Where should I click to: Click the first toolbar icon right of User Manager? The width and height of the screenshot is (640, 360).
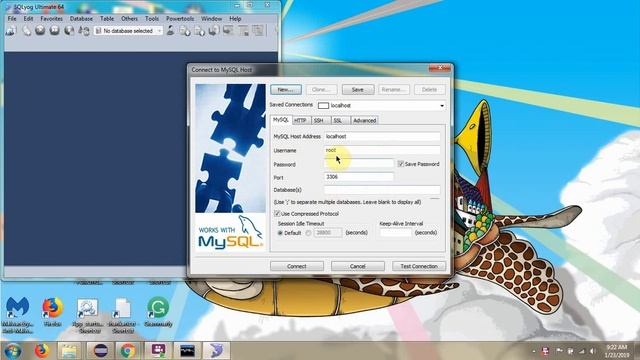click(185, 31)
